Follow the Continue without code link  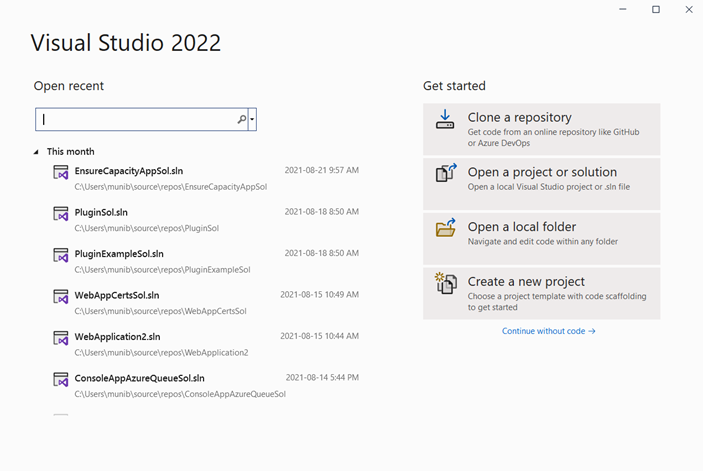click(x=548, y=331)
